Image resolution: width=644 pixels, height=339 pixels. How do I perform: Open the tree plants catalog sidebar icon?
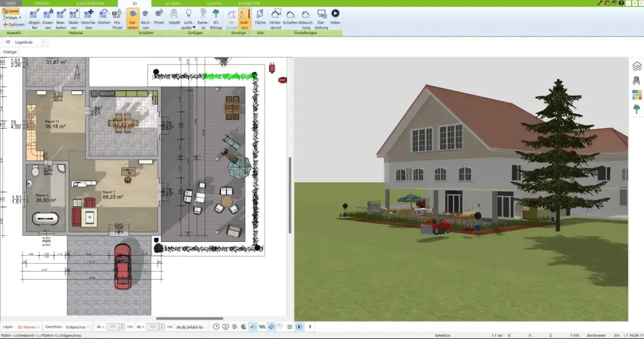(636, 109)
